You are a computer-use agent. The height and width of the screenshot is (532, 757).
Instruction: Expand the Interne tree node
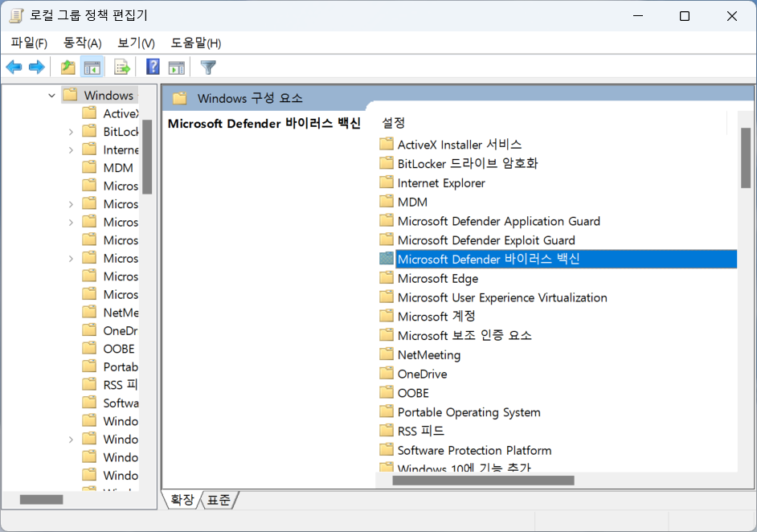click(71, 150)
